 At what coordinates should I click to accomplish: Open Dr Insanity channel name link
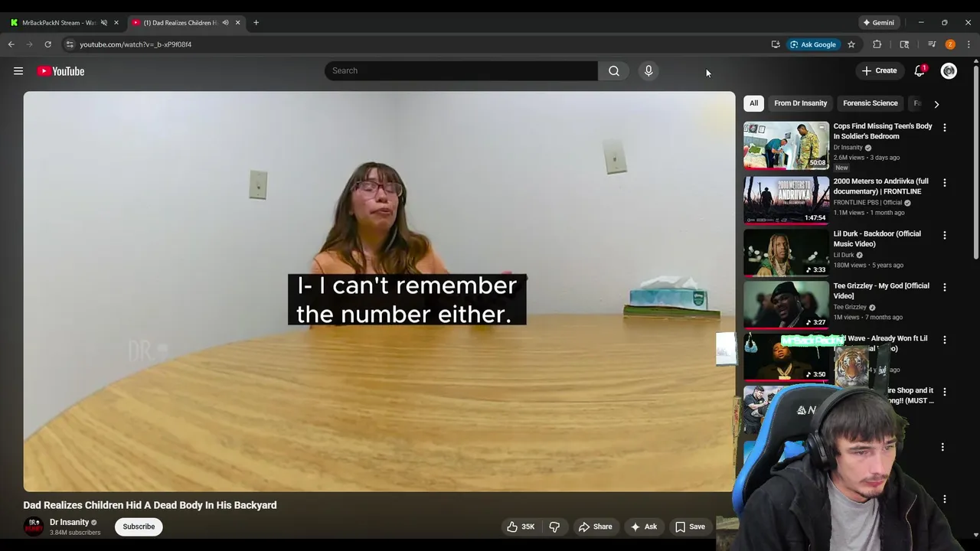pyautogui.click(x=69, y=522)
